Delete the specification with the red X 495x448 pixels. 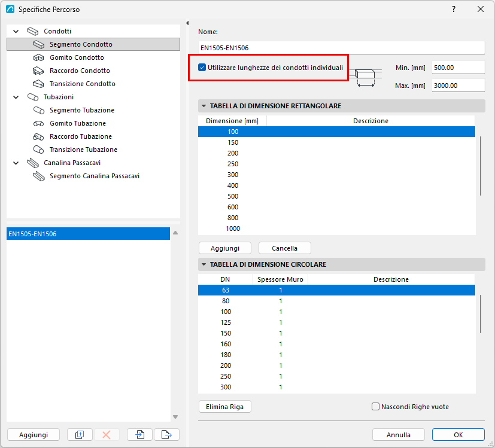pos(107,435)
